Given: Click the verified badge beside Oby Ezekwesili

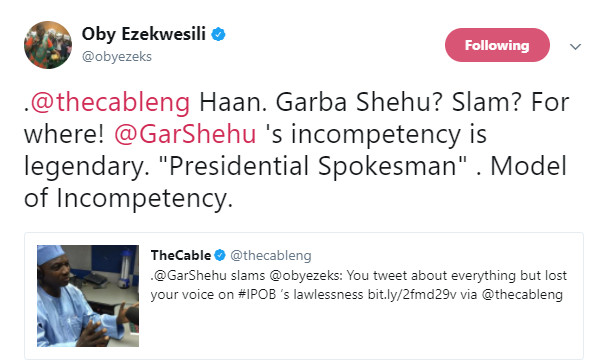Looking at the screenshot, I should (x=218, y=34).
